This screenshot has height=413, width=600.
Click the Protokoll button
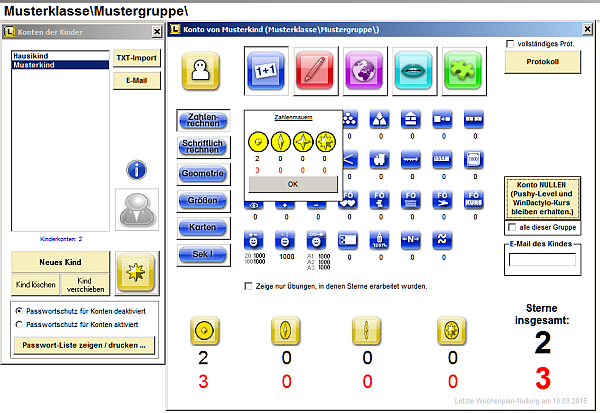(541, 62)
